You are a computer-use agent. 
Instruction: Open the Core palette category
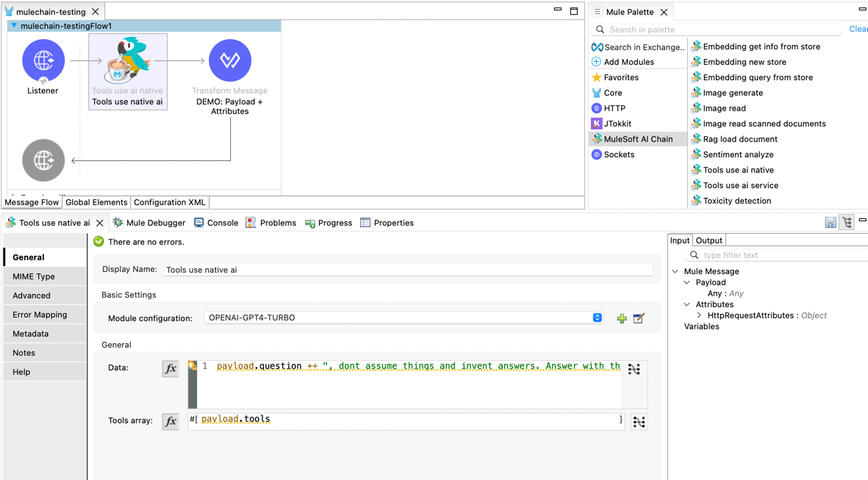point(606,93)
